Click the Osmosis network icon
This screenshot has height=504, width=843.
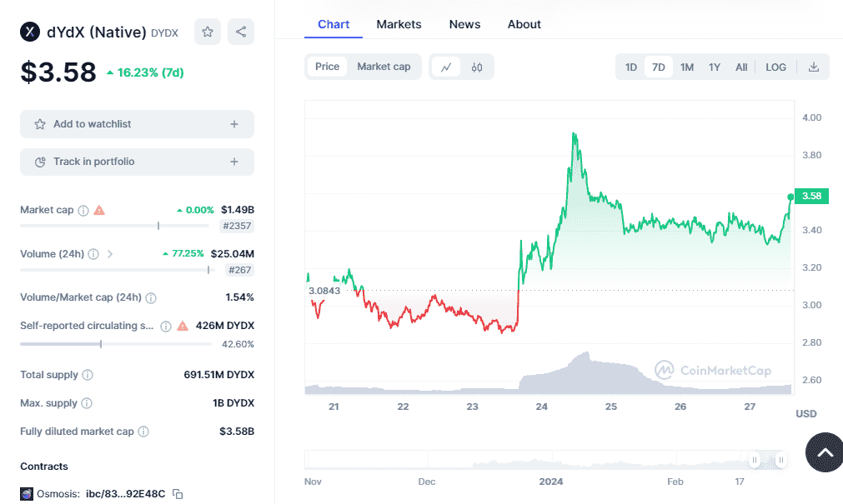27,494
